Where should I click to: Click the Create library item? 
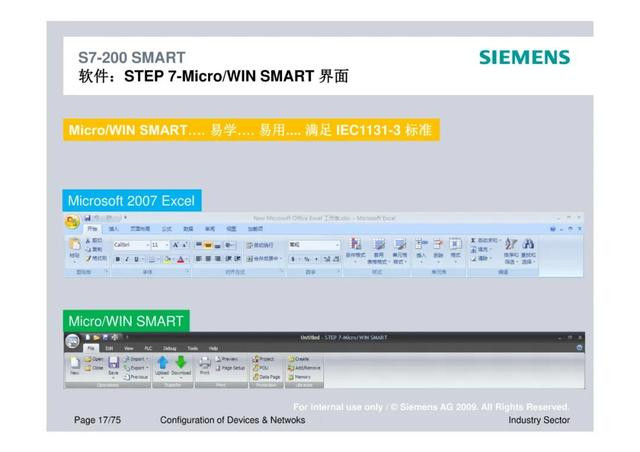click(x=298, y=359)
